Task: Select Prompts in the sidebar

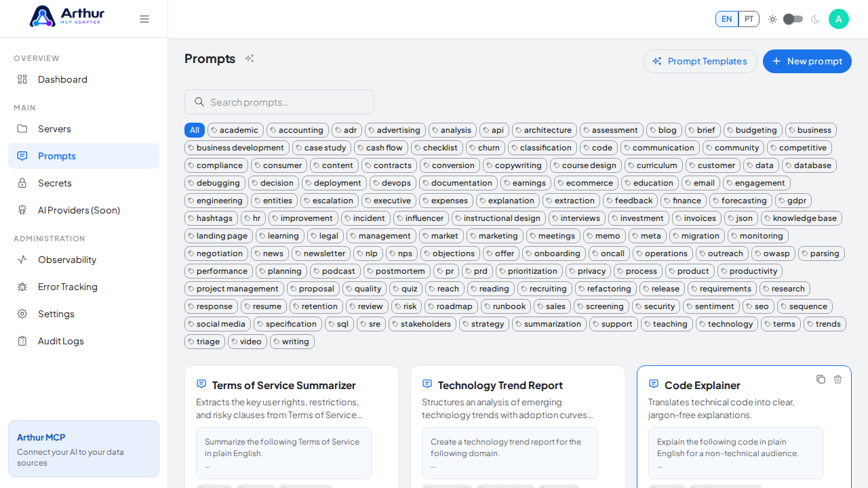Action: (83, 156)
